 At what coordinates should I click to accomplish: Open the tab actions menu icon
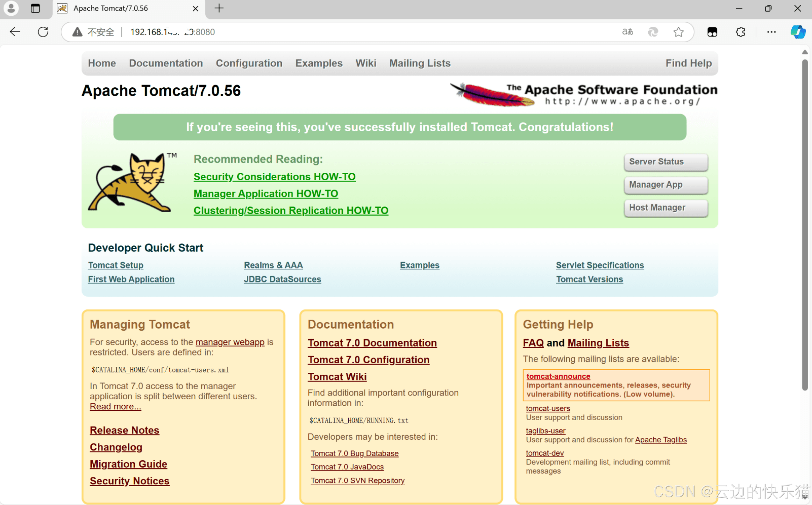[x=35, y=8]
